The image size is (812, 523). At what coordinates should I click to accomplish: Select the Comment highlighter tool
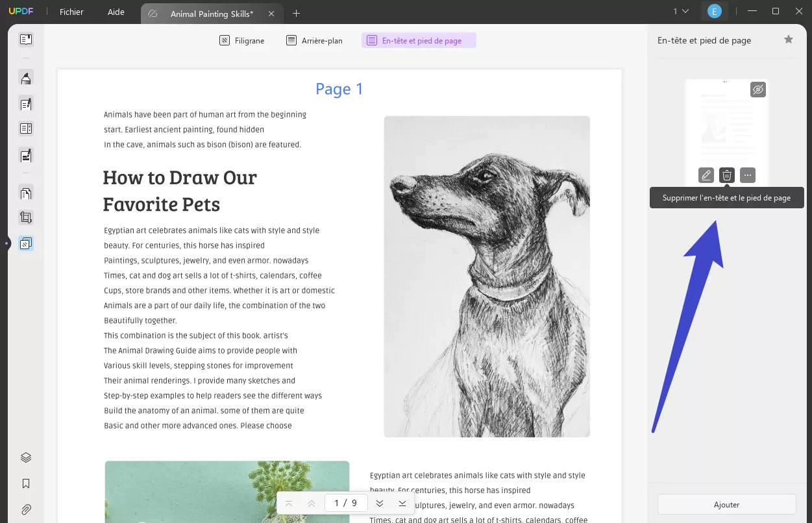coord(26,79)
